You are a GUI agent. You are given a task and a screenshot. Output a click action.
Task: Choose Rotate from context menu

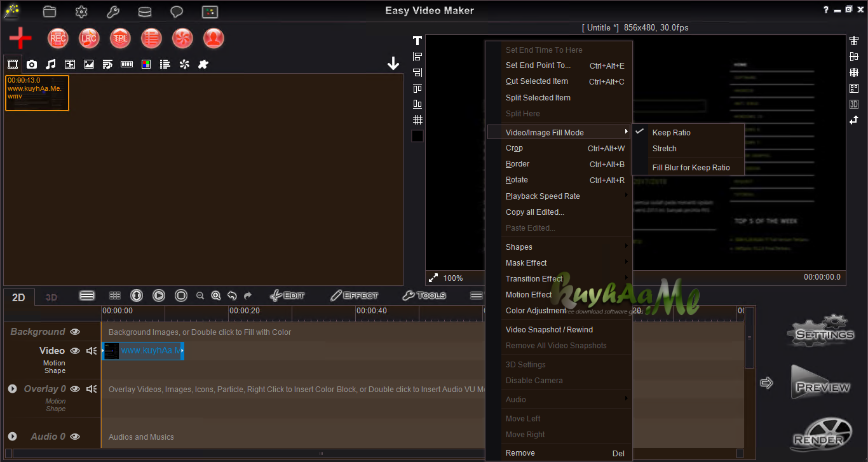tap(559, 180)
